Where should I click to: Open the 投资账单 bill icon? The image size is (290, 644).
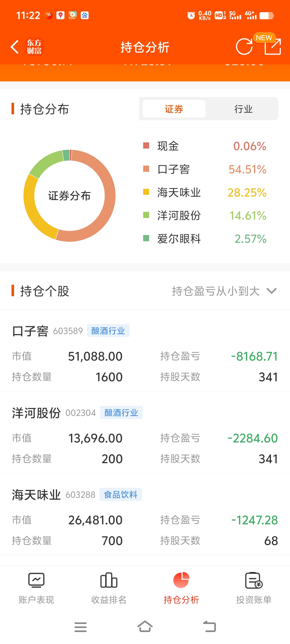pyautogui.click(x=254, y=580)
